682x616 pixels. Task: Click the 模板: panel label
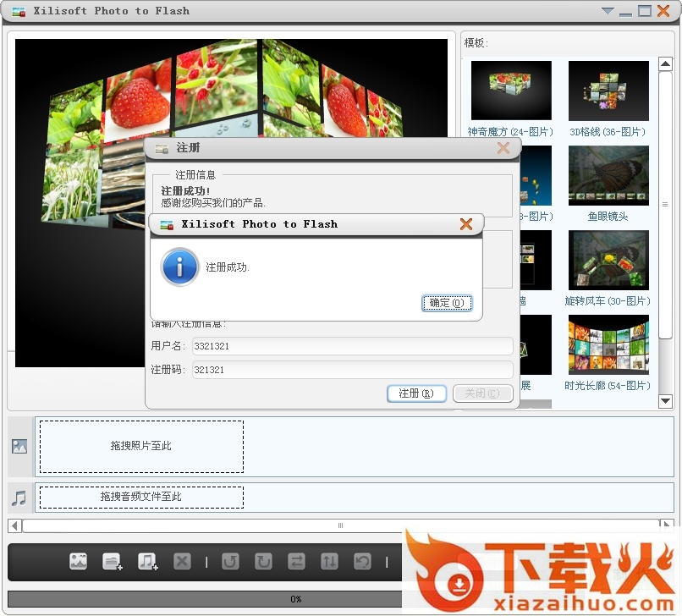pos(476,43)
